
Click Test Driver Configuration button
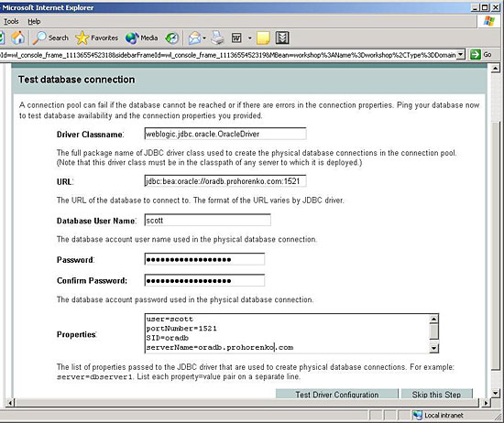tap(337, 394)
